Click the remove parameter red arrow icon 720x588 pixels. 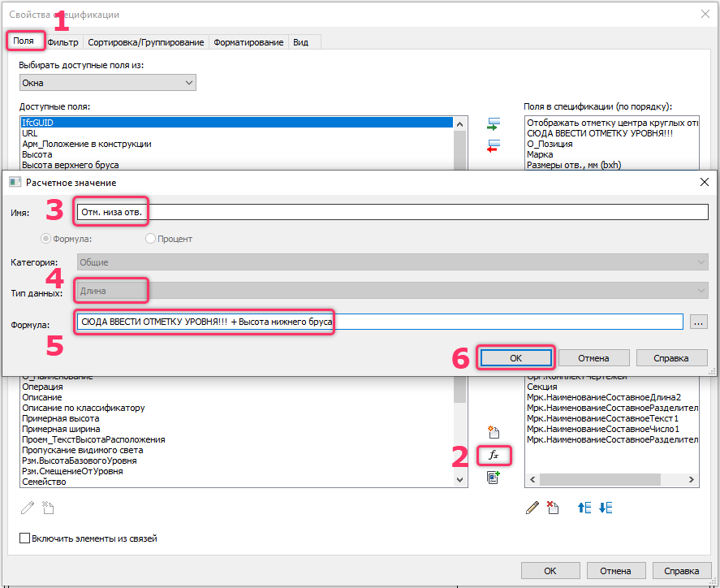pyautogui.click(x=494, y=146)
